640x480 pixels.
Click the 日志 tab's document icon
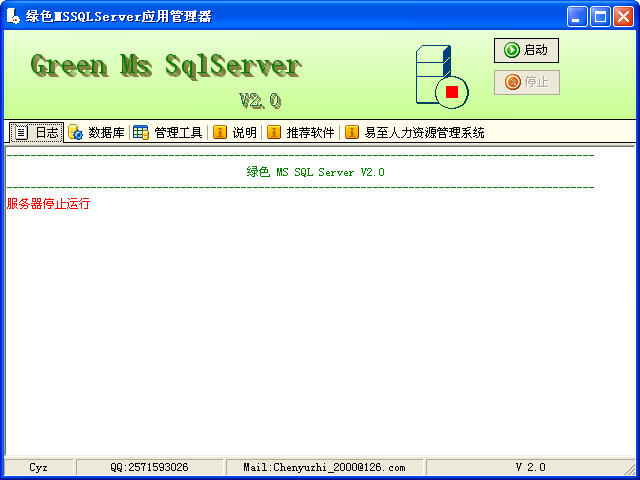point(21,132)
